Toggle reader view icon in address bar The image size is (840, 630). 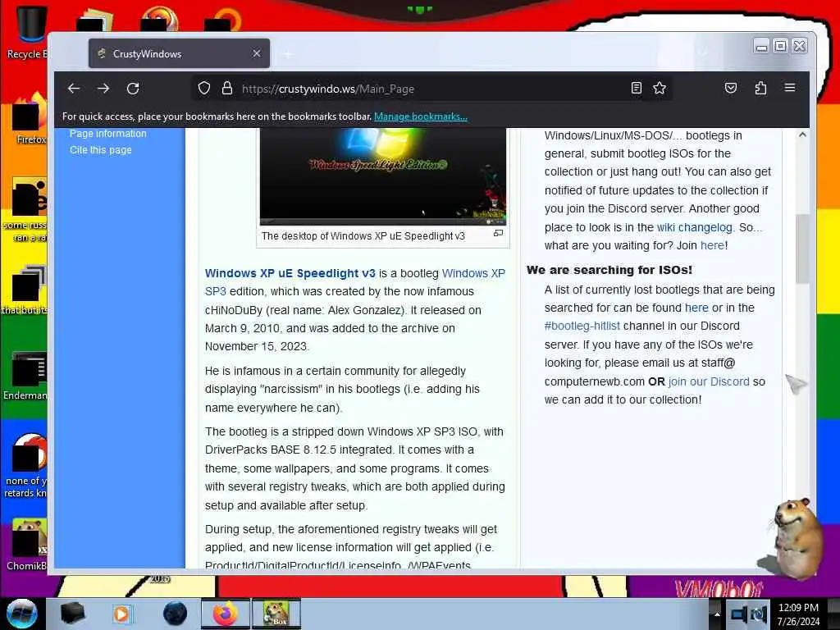pyautogui.click(x=636, y=88)
